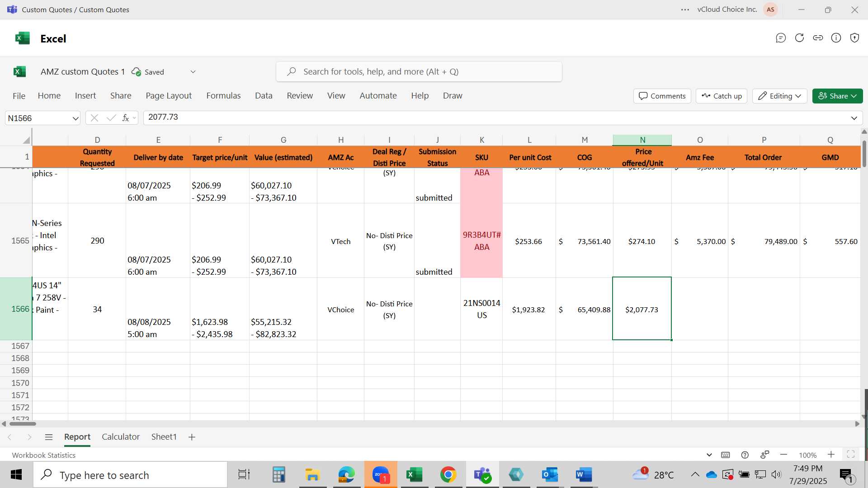868x488 pixels.
Task: Click the green Excel workbook icon
Action: [20, 71]
